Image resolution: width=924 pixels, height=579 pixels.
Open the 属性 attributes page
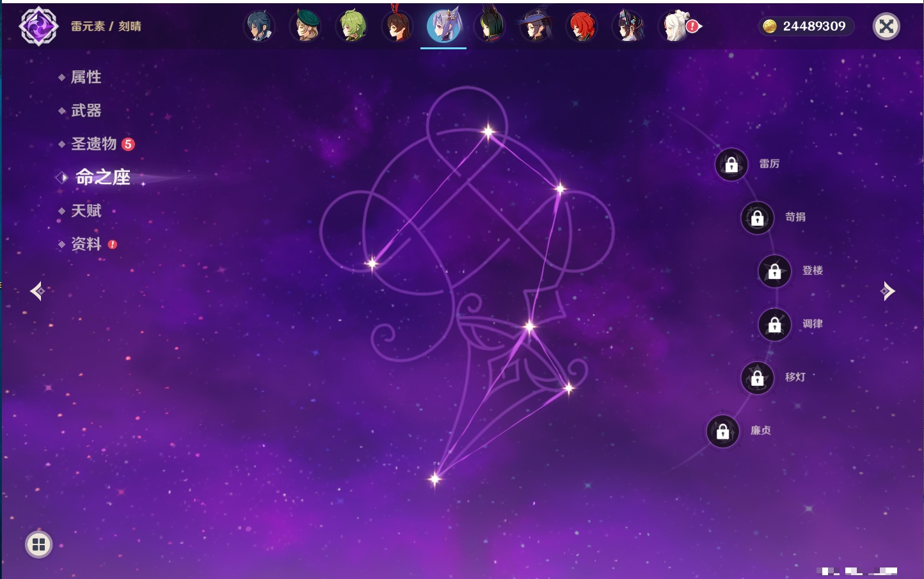(86, 77)
